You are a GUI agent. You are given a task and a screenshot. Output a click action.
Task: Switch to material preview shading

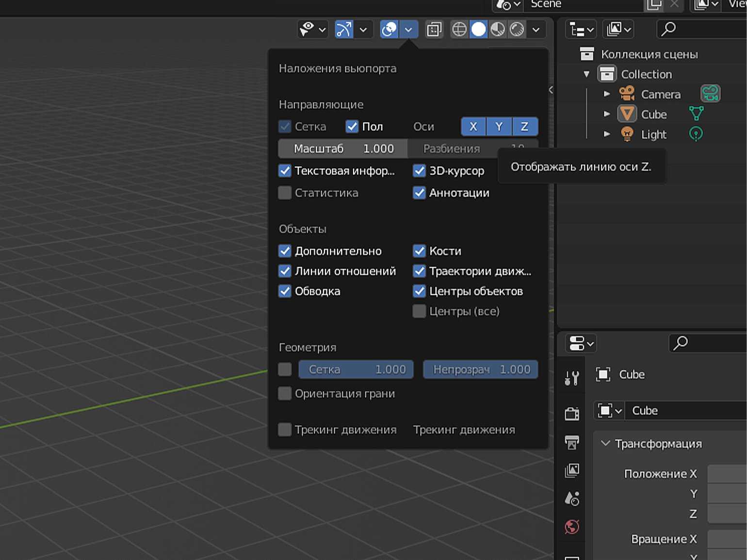point(498,30)
